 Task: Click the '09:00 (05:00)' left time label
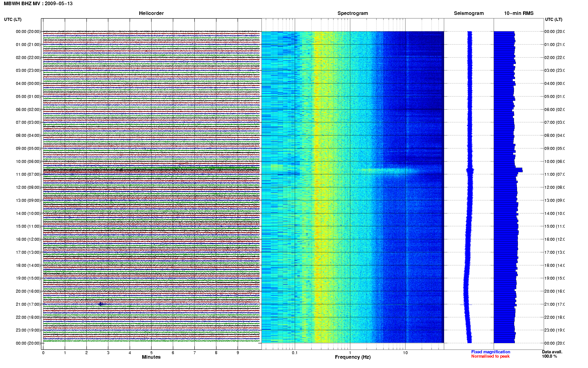point(28,148)
